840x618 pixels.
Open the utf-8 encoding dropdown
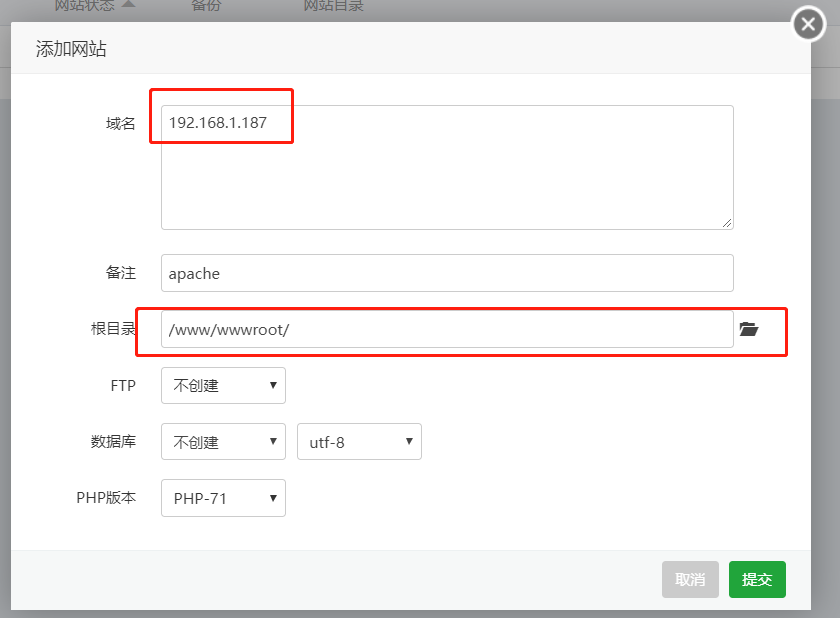tap(359, 442)
